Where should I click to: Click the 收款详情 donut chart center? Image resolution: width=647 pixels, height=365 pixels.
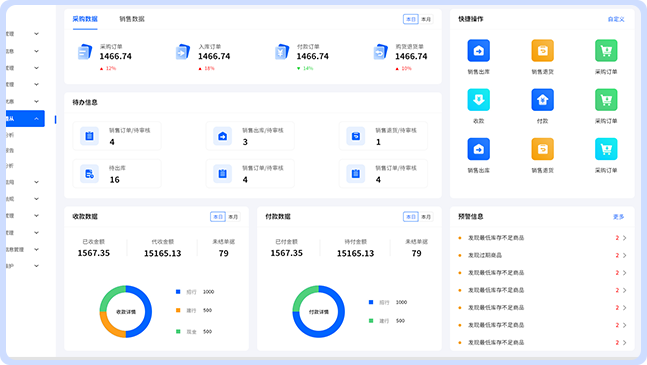pos(126,312)
